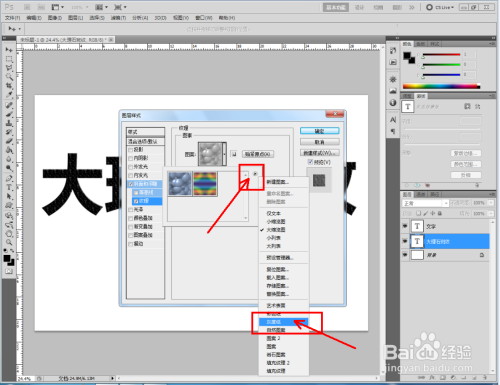Toggle the 预览 preview checkbox
This screenshot has width=500, height=385.
[310, 162]
